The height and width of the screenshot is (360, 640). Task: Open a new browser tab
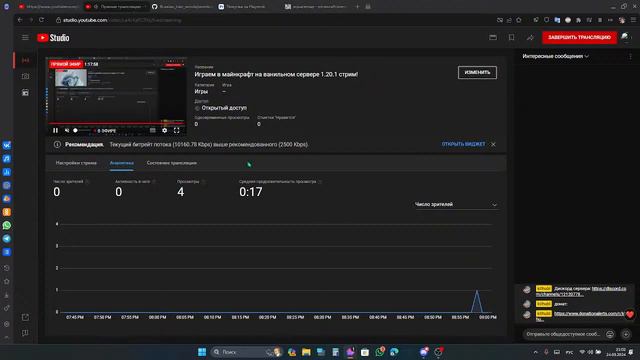pos(358,7)
